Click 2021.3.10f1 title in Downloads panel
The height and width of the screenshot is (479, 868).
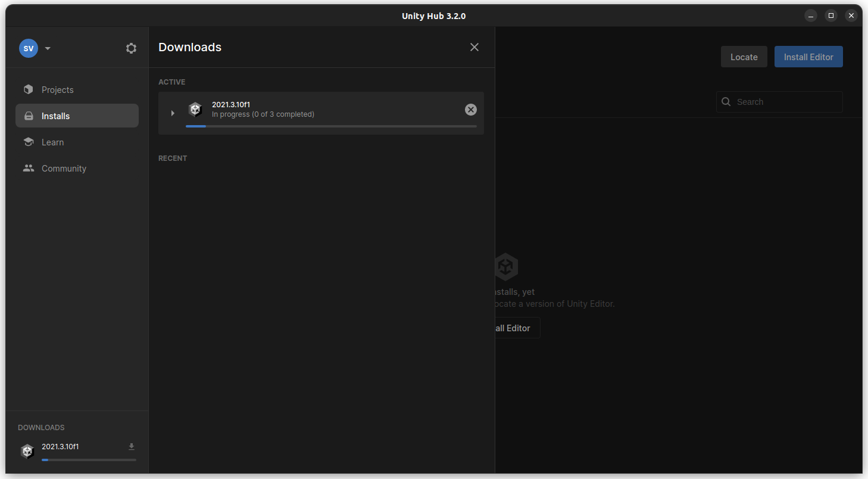click(x=231, y=105)
